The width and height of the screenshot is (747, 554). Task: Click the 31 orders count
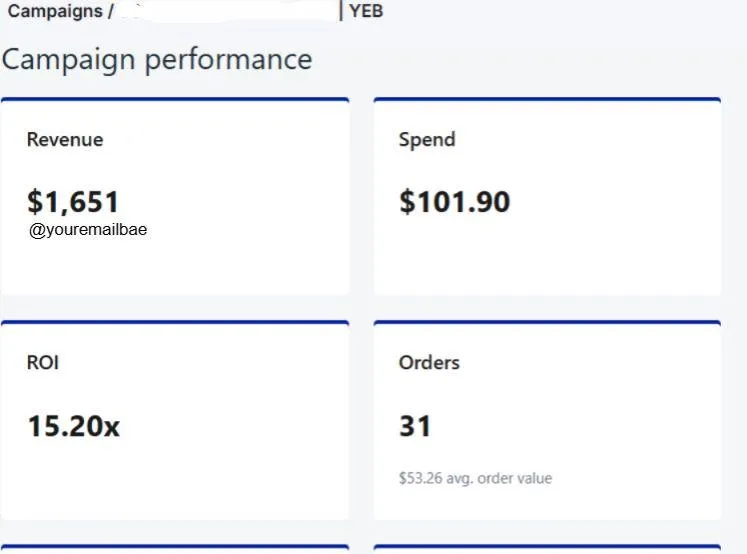coord(415,427)
